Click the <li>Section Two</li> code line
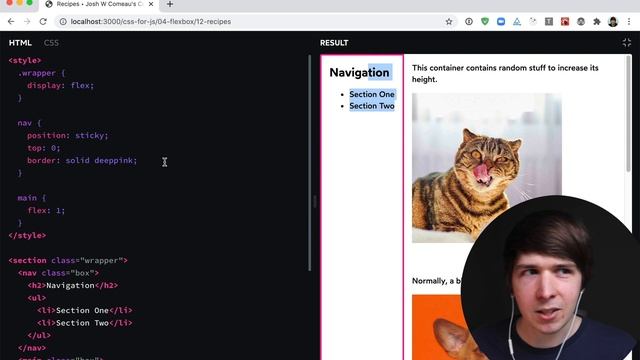 pyautogui.click(x=84, y=323)
